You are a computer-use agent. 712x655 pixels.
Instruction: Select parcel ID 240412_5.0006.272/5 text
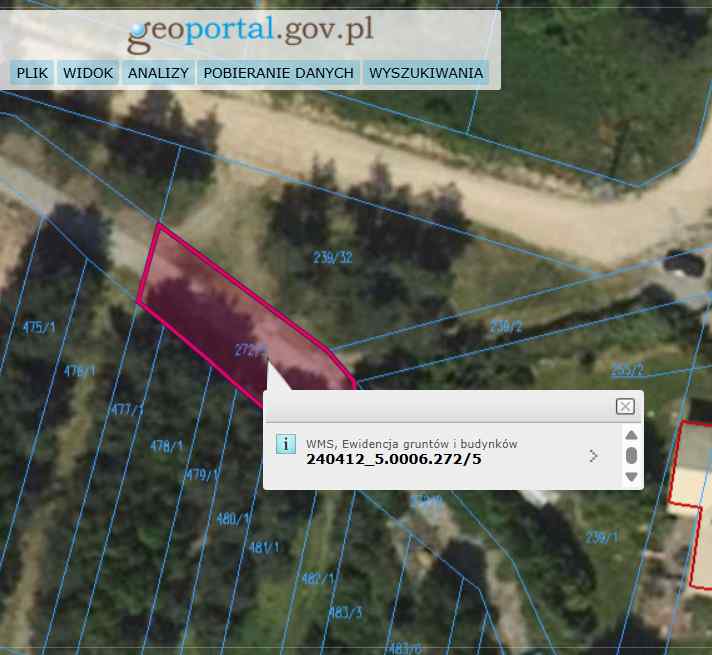pyautogui.click(x=393, y=460)
